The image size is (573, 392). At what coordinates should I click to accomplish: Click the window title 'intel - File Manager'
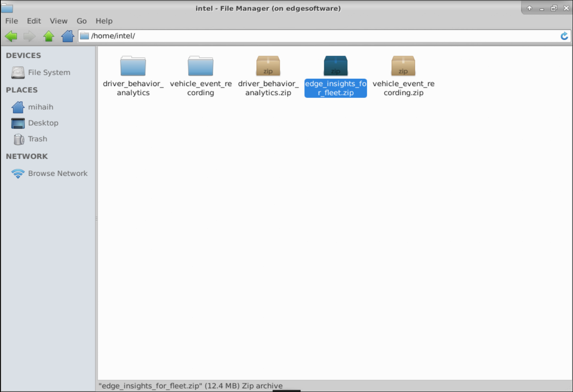[x=268, y=8]
